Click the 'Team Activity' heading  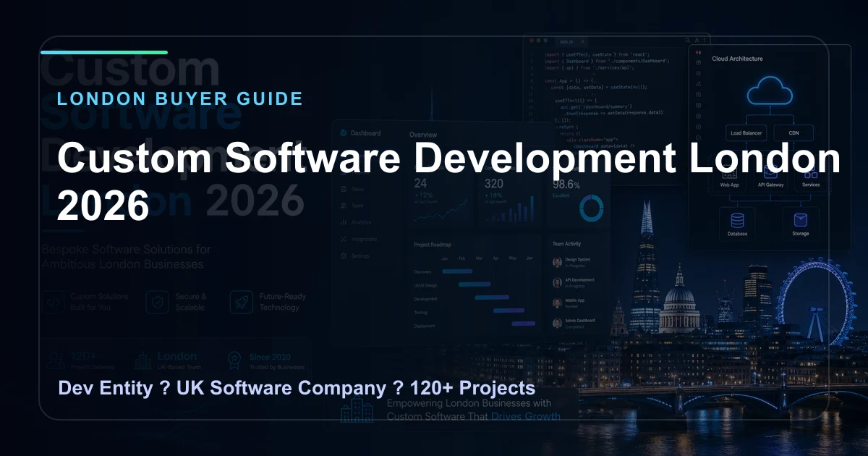point(566,244)
